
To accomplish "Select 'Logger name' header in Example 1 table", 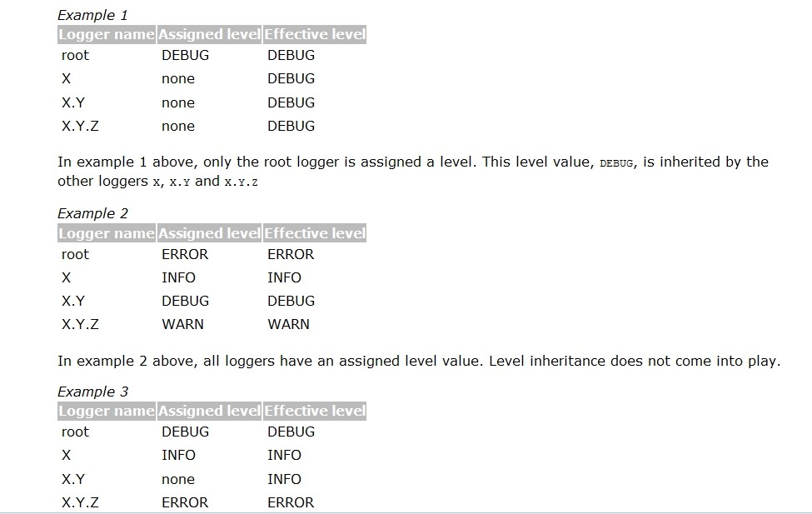I will pyautogui.click(x=107, y=34).
